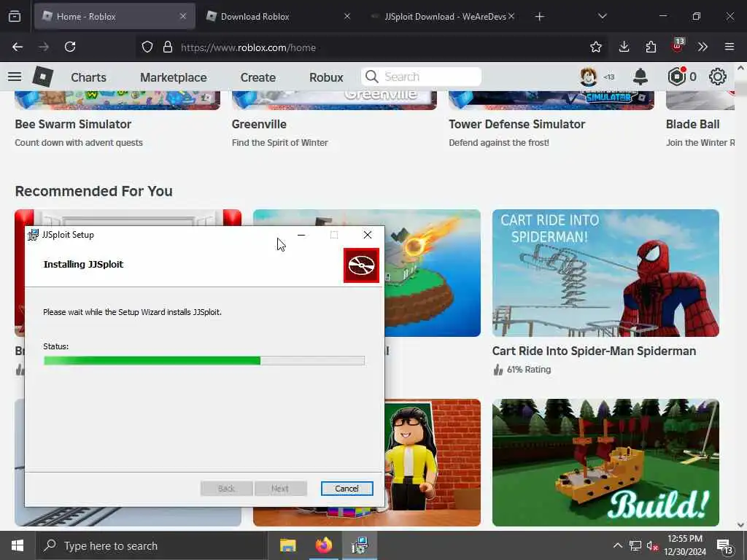
Task: Show hidden system tray icons
Action: [x=617, y=545]
